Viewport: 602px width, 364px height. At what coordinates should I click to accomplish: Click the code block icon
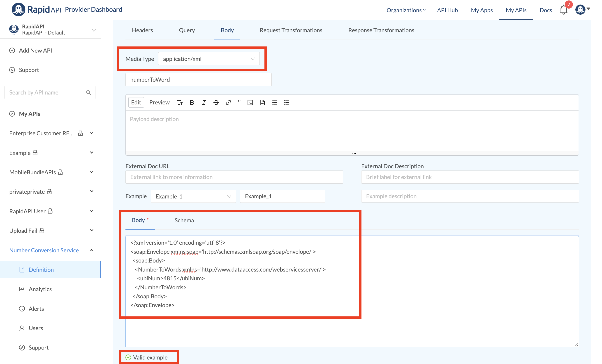click(x=250, y=103)
